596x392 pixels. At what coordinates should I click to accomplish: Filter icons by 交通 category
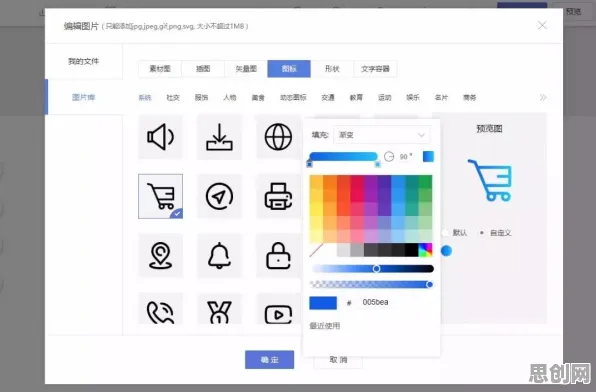[328, 98]
